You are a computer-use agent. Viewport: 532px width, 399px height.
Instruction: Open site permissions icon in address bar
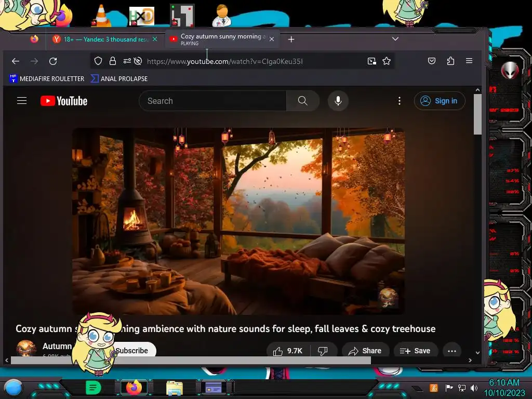(x=127, y=61)
